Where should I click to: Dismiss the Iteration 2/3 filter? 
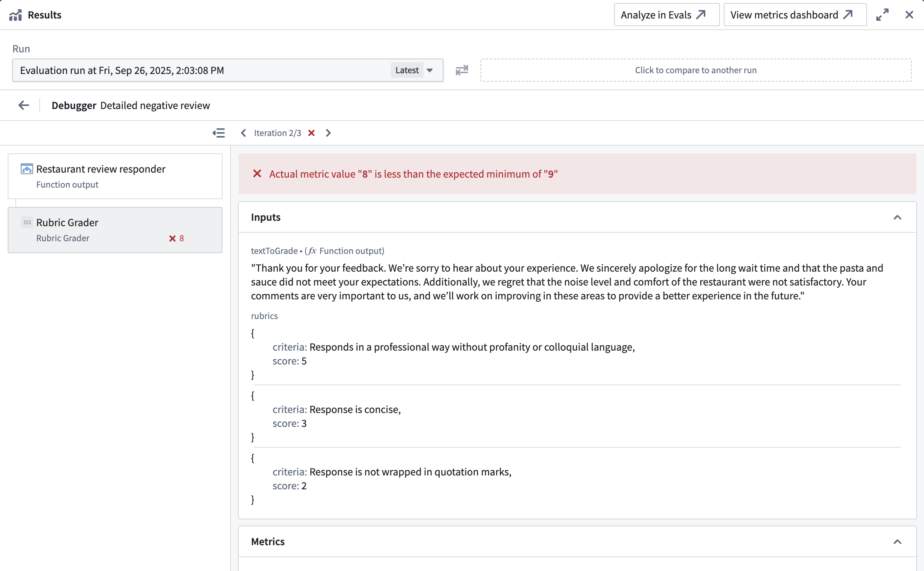[x=311, y=133]
